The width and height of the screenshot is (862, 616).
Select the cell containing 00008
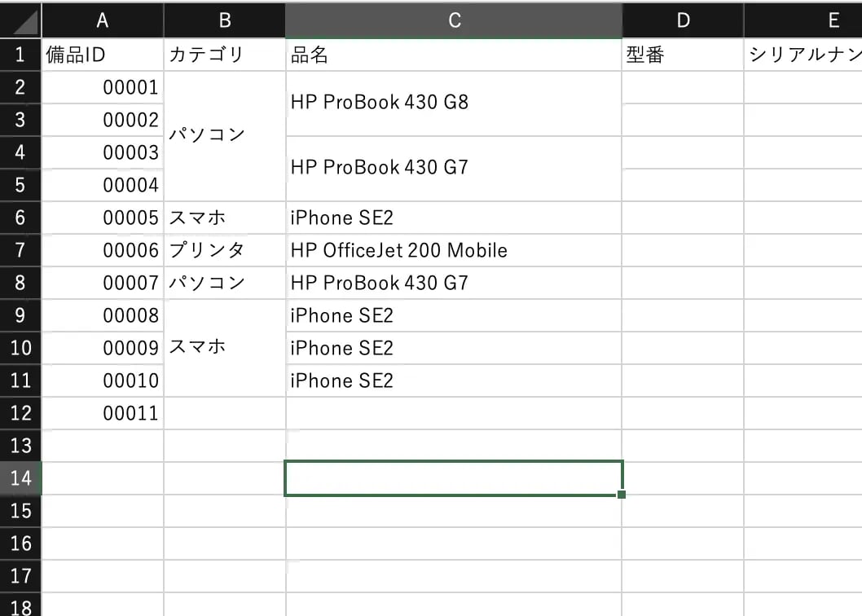(x=103, y=315)
